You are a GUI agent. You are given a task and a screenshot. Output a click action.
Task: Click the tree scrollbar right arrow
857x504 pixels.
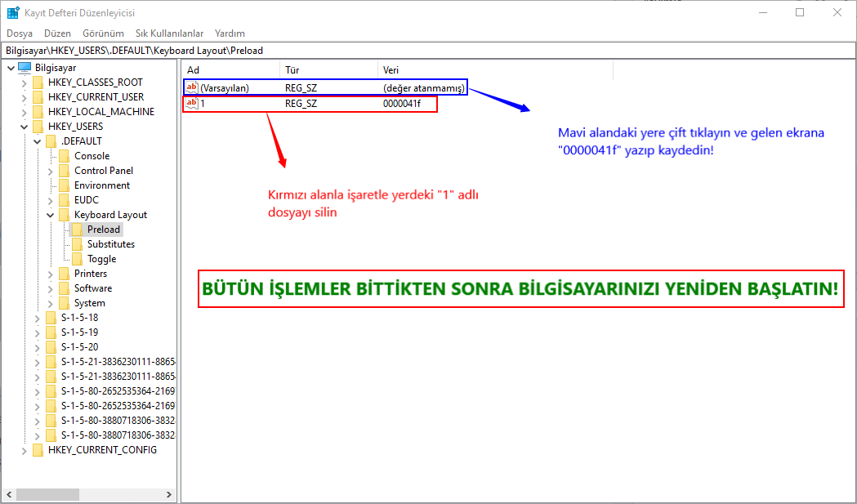point(169,494)
